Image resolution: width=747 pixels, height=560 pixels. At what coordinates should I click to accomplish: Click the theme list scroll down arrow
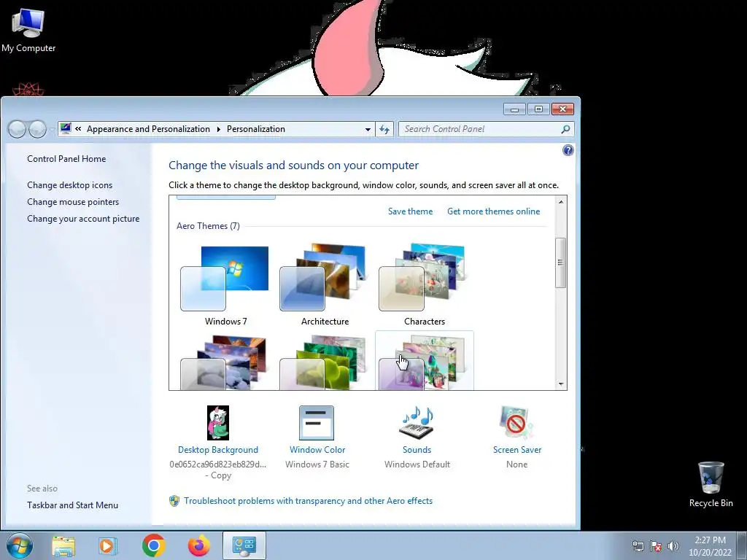pyautogui.click(x=561, y=384)
